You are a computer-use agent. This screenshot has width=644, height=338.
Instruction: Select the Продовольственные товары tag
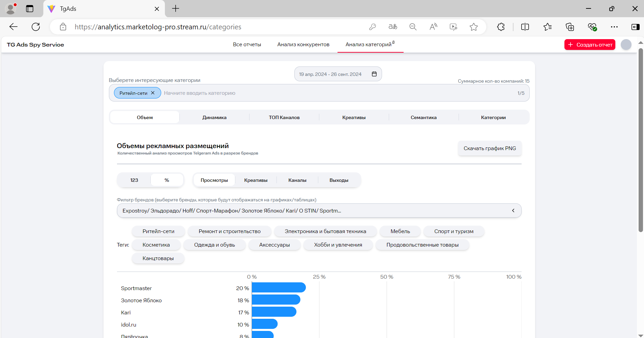[422, 245]
